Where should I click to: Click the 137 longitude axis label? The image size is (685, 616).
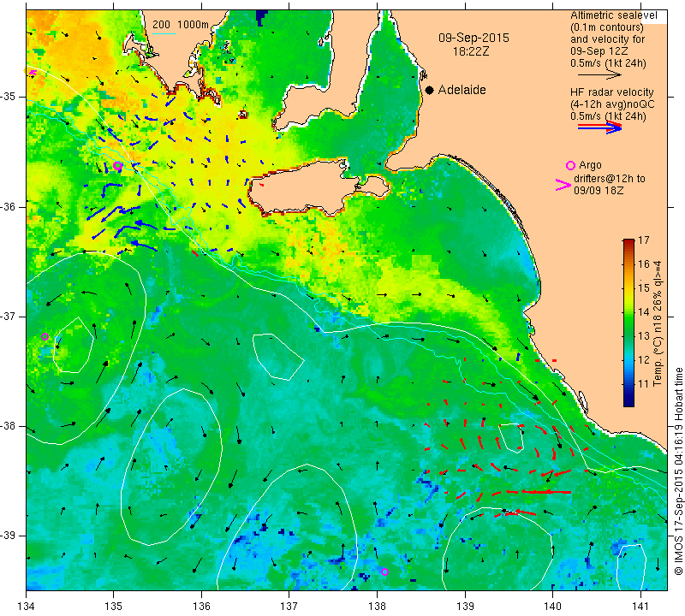289,606
